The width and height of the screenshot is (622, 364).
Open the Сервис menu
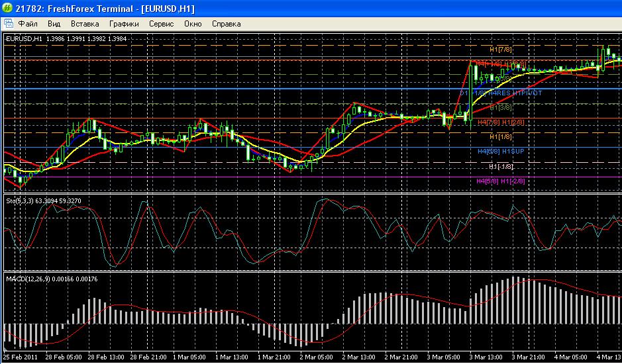pos(162,24)
